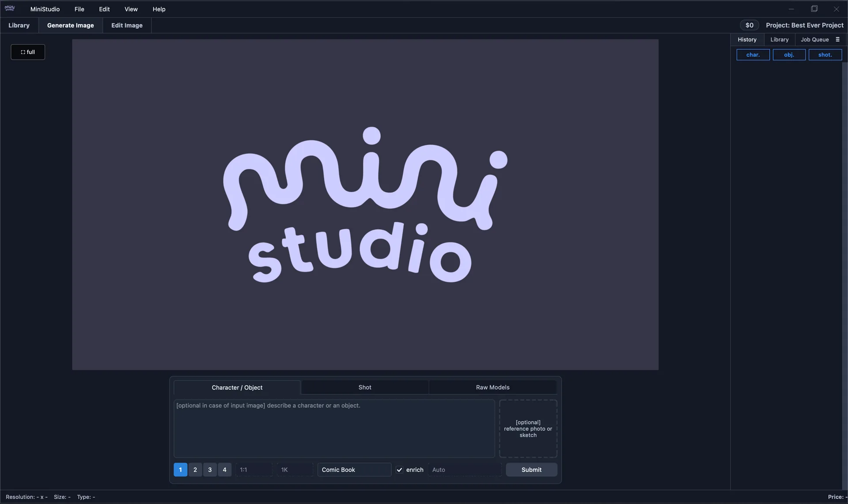Click the character description text area
Image resolution: width=848 pixels, height=504 pixels.
click(x=334, y=428)
